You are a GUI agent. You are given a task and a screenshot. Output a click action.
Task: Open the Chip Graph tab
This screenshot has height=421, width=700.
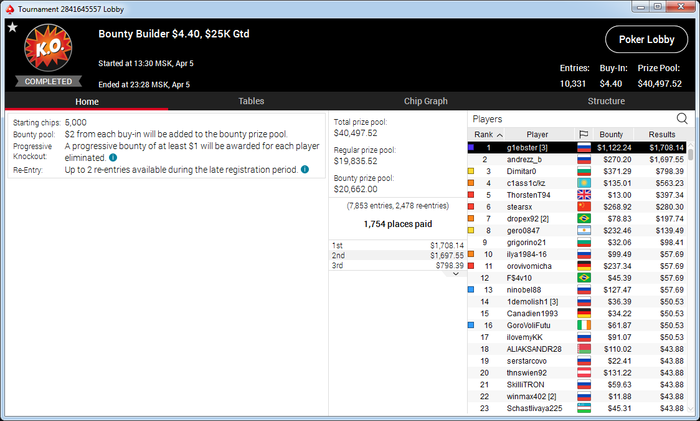coord(425,101)
